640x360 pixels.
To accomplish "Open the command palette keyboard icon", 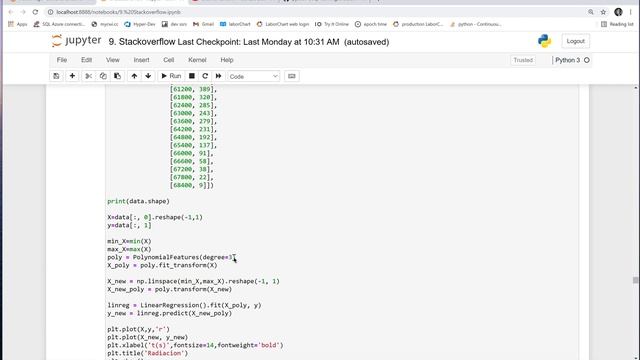I will [291, 76].
